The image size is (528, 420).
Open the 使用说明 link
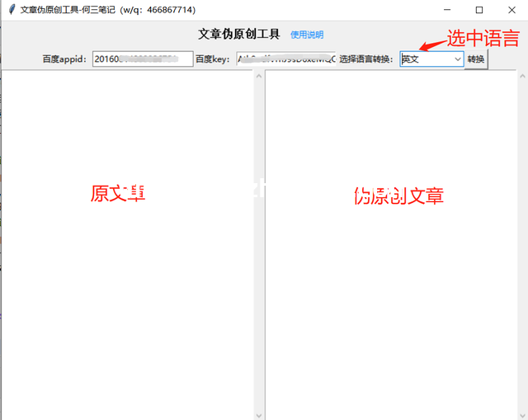307,35
